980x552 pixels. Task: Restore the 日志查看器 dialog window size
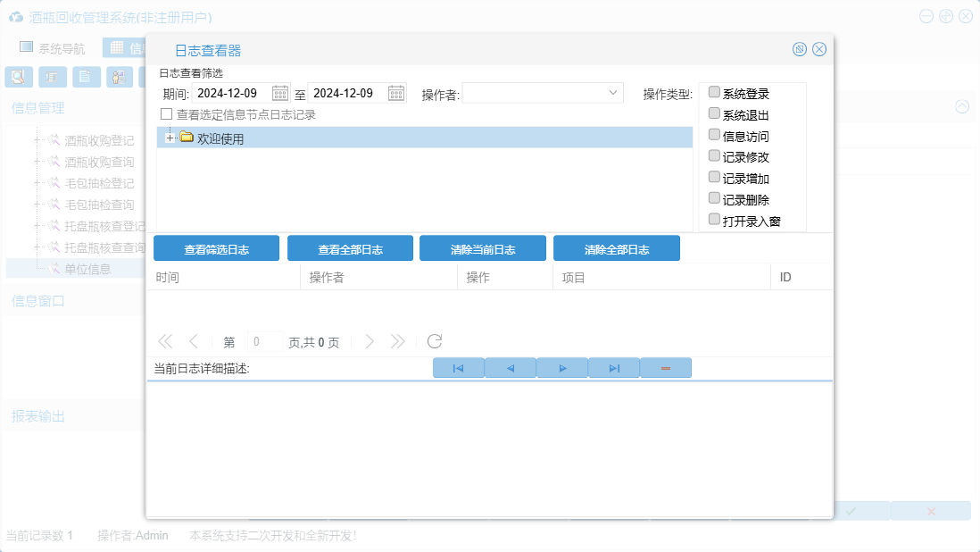pyautogui.click(x=800, y=49)
